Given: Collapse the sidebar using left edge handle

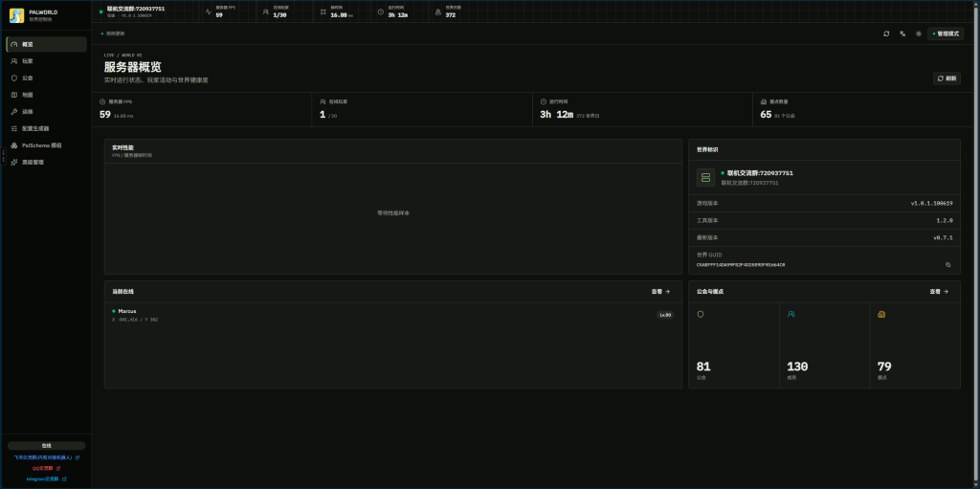Looking at the screenshot, I should tap(3, 156).
